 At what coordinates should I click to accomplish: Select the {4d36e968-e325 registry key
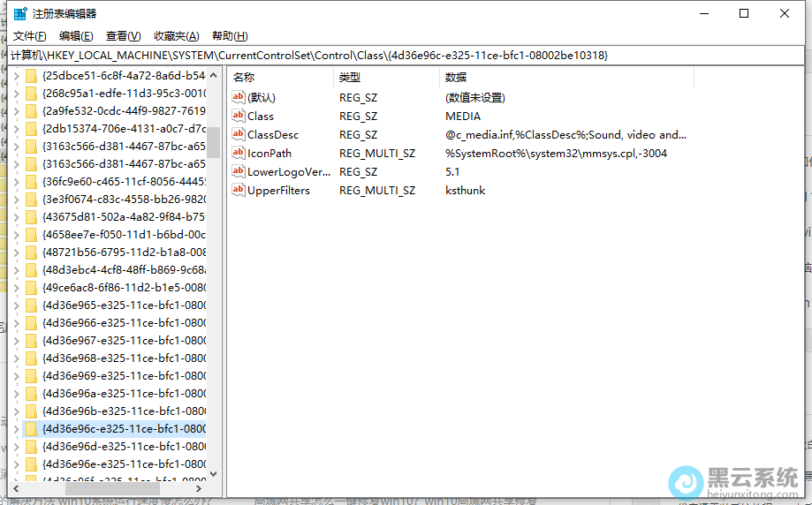(124, 358)
